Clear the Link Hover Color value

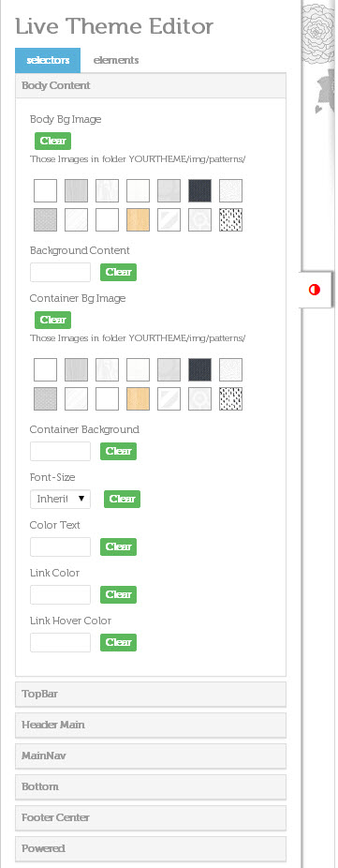click(118, 643)
